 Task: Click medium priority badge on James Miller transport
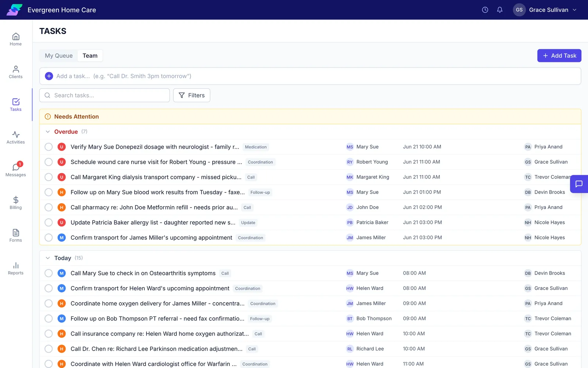[62, 238]
